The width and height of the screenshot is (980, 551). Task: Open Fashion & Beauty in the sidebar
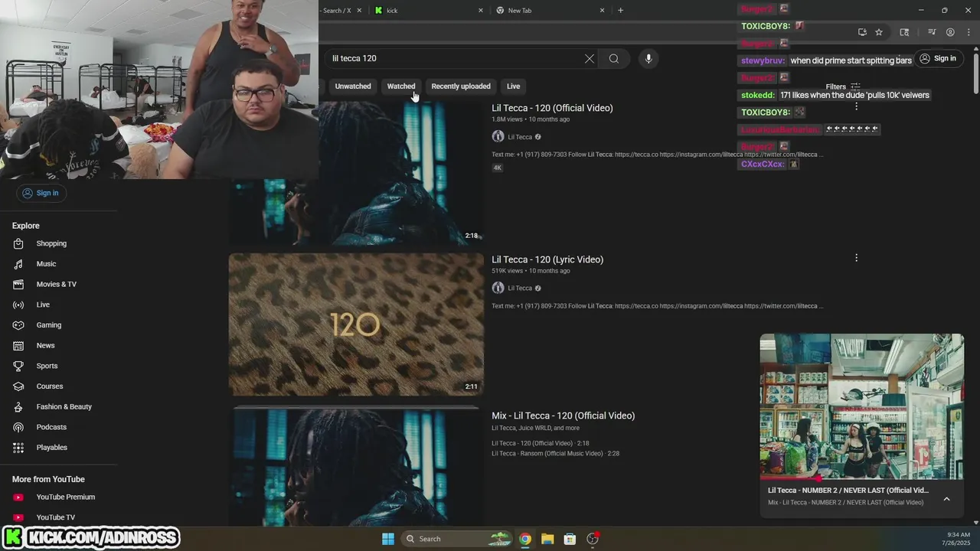64,406
